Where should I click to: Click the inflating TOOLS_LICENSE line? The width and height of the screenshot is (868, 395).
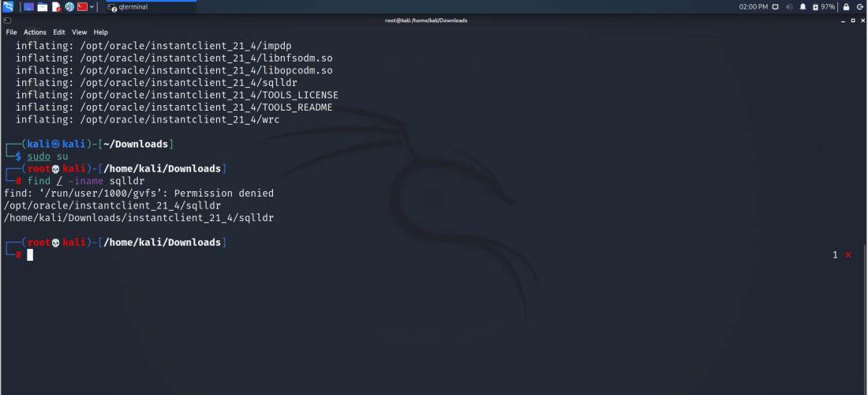[177, 95]
